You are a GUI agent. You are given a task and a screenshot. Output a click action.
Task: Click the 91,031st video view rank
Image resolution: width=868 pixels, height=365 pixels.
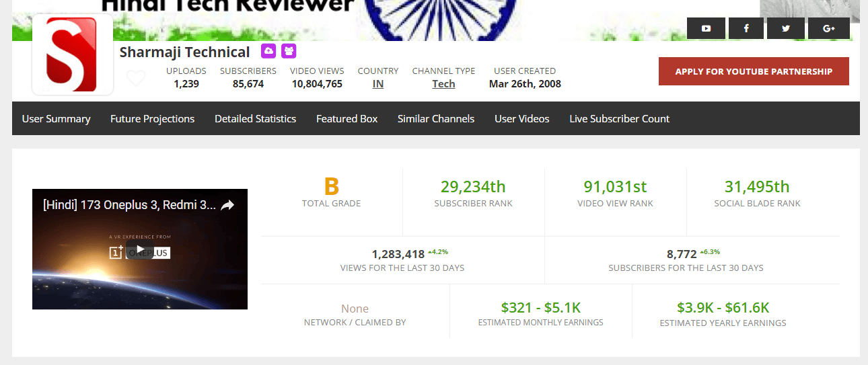615,186
